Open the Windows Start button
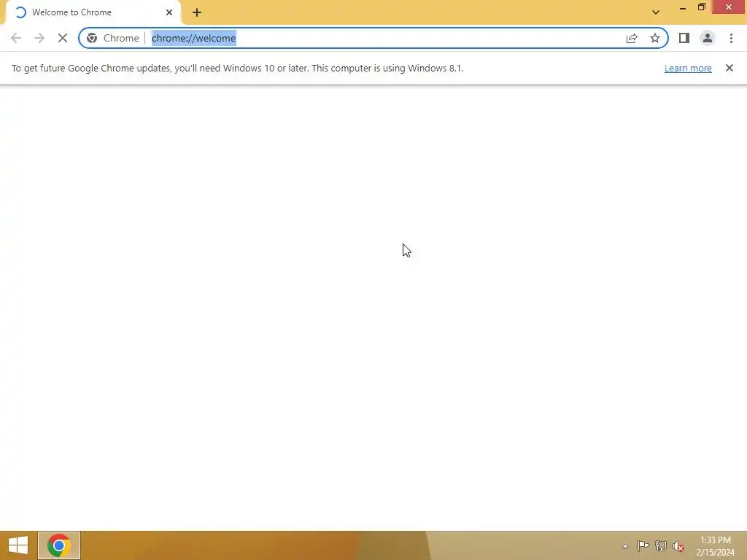This screenshot has width=747, height=560. pos(18,545)
